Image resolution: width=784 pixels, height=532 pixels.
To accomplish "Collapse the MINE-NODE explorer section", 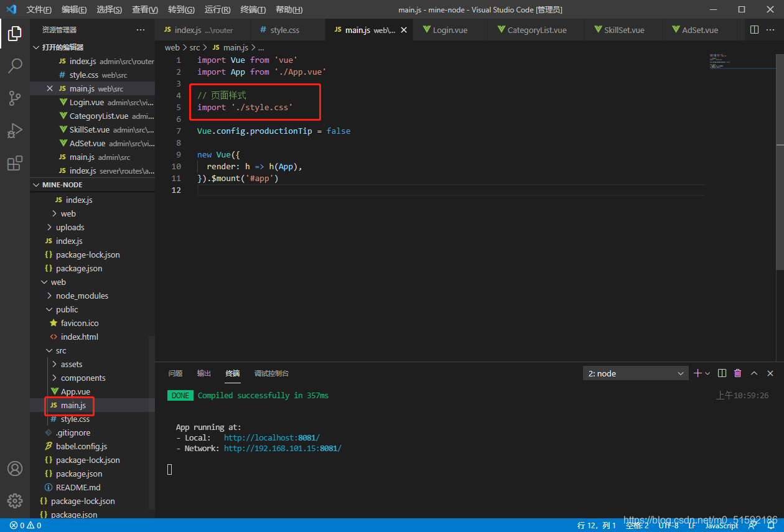I will [x=62, y=185].
